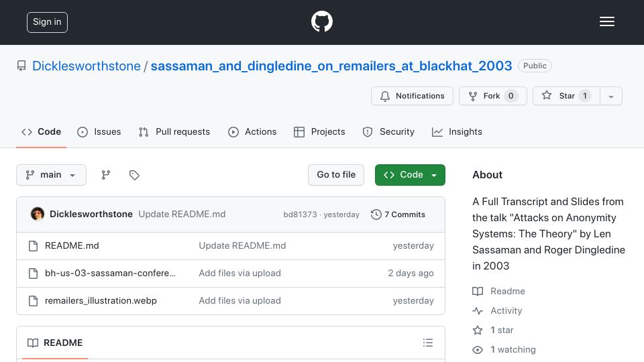Open commit hash bd81373

(301, 215)
